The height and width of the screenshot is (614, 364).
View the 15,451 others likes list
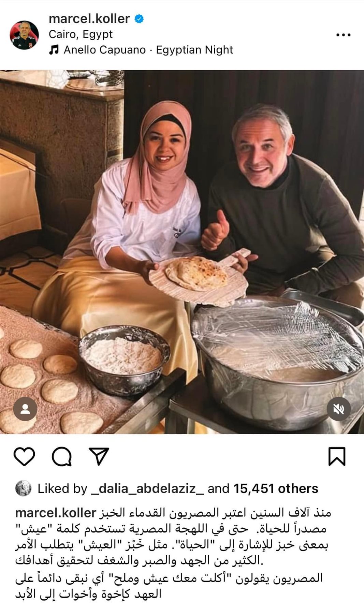(x=276, y=488)
